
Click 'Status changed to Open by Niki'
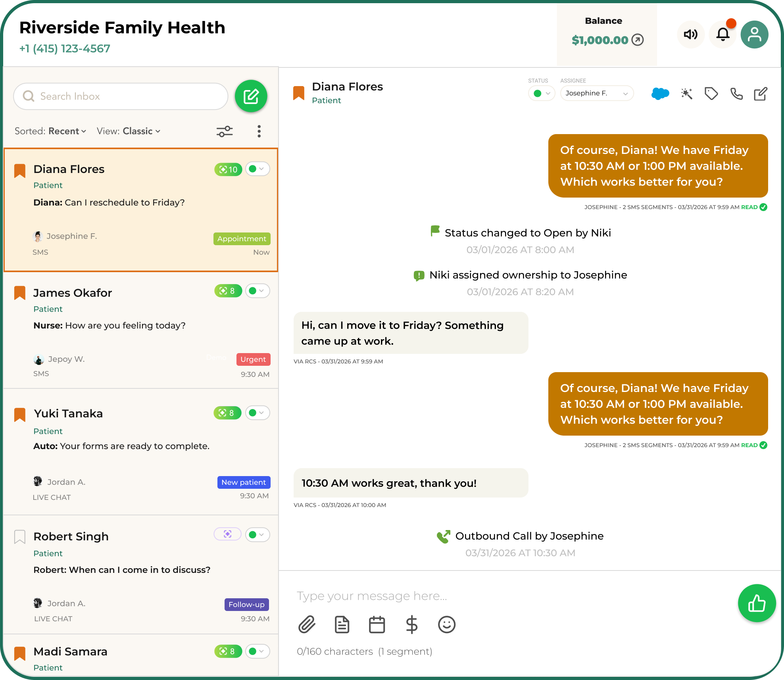pyautogui.click(x=520, y=233)
